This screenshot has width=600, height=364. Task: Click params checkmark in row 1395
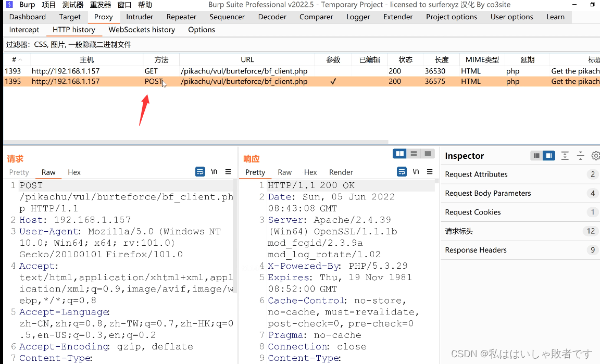pyautogui.click(x=333, y=82)
